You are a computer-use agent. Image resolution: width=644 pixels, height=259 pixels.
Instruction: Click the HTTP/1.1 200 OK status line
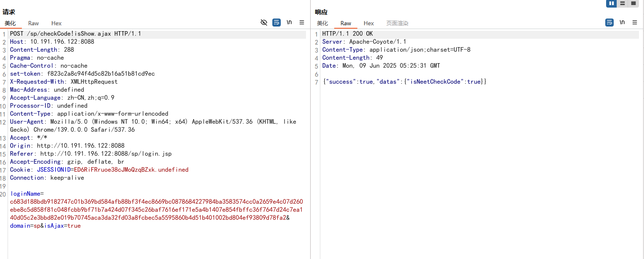click(348, 34)
